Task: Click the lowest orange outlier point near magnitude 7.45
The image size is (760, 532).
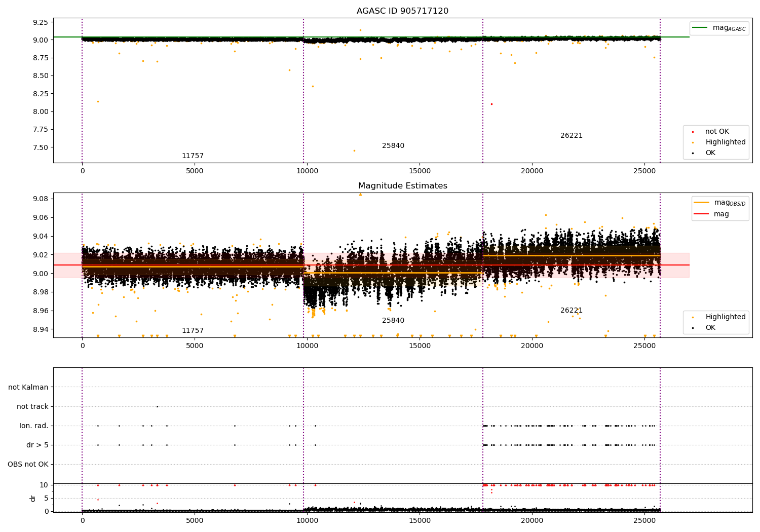Action: point(354,150)
